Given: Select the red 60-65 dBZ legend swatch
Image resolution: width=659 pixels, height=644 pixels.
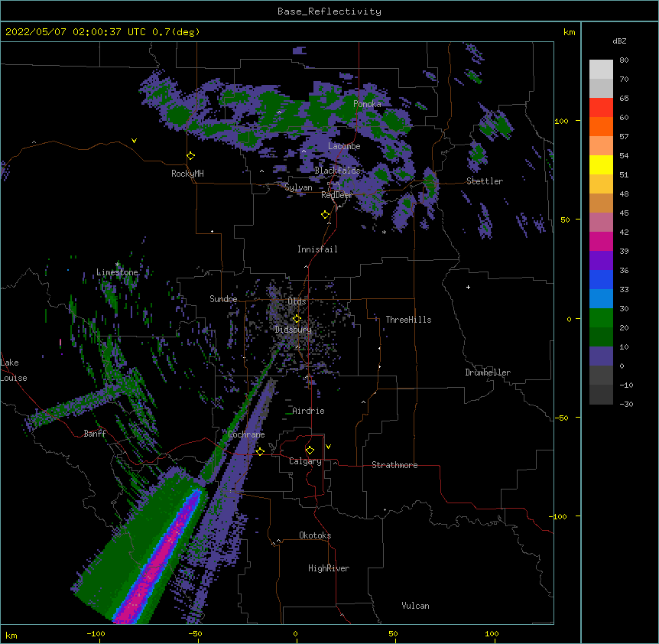Looking at the screenshot, I should pyautogui.click(x=601, y=108).
